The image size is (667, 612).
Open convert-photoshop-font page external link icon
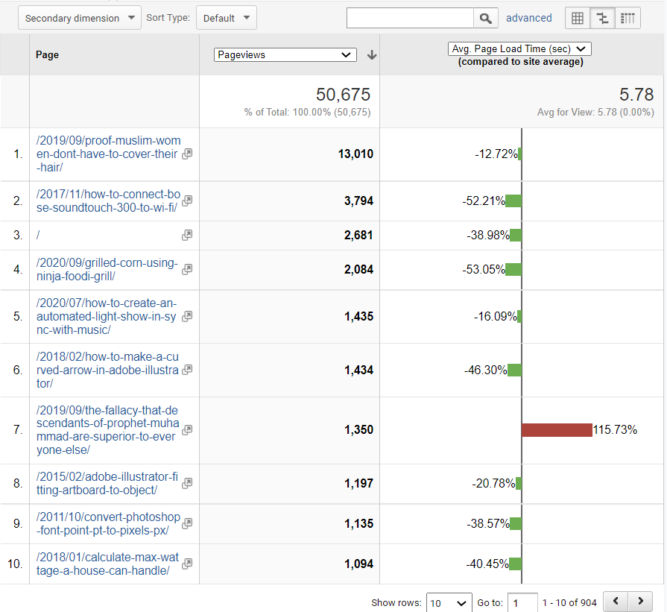[187, 524]
